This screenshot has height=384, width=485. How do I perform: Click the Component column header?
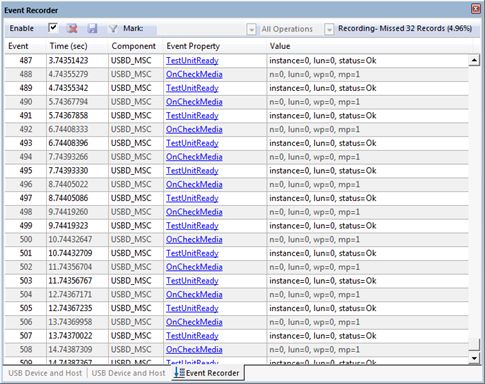[133, 46]
